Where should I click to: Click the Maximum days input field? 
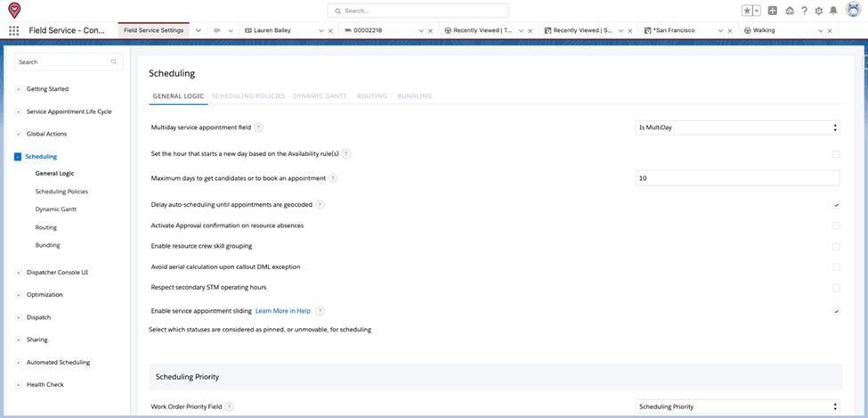(737, 178)
